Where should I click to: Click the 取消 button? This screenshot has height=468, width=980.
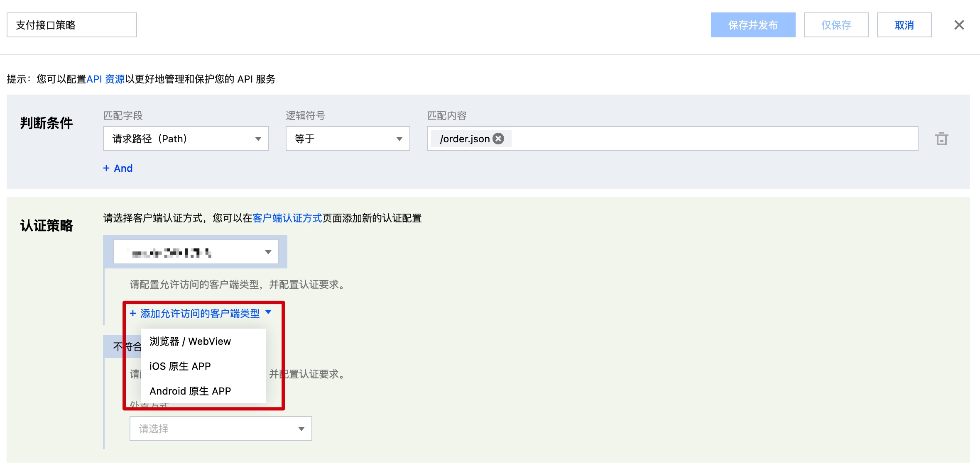(904, 25)
